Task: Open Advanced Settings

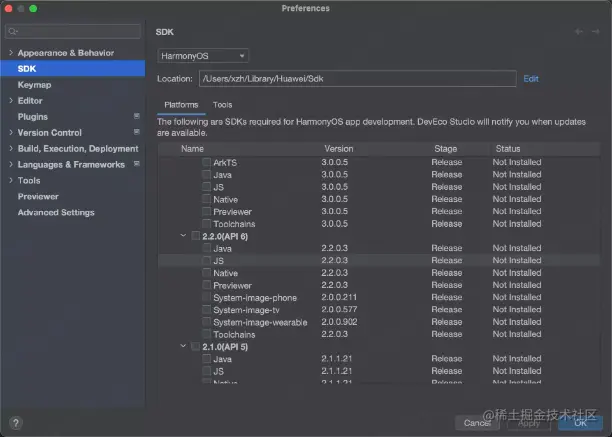Action: pyautogui.click(x=56, y=212)
